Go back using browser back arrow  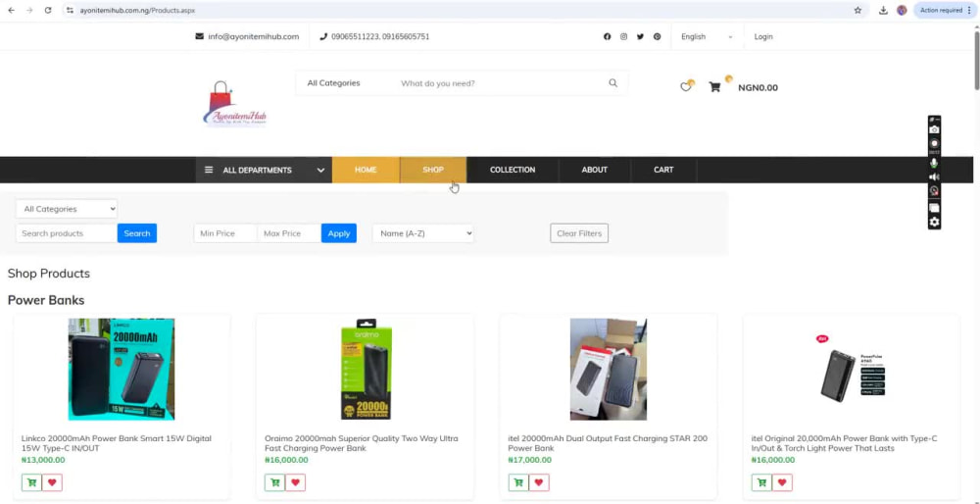click(x=11, y=10)
